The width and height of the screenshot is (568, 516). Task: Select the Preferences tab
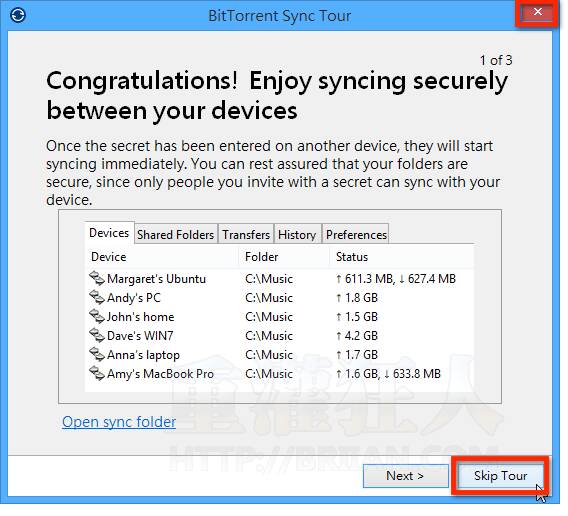(x=356, y=234)
